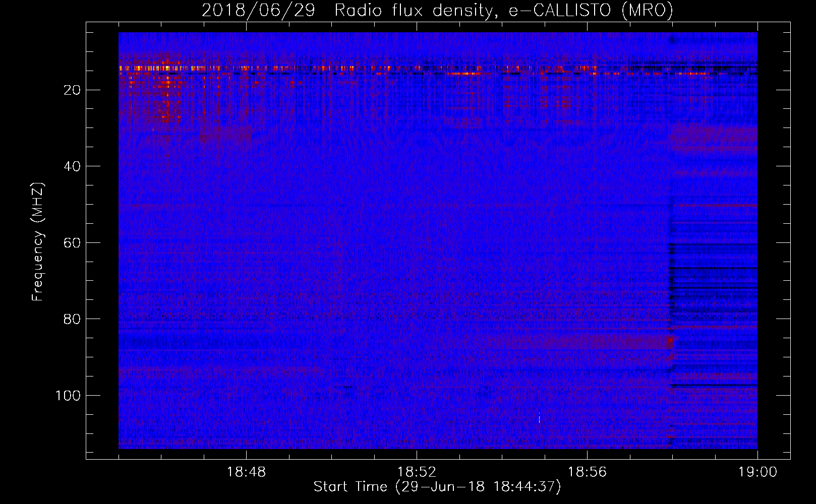The image size is (816, 504).
Task: Click the 60 MHz frequency tick label
Action: [73, 243]
